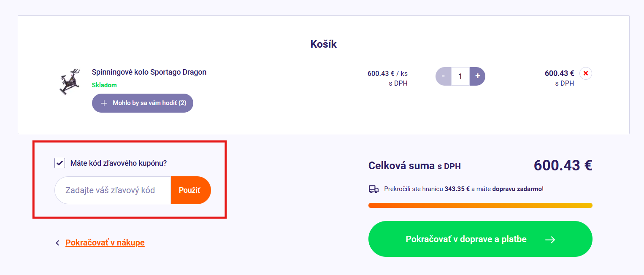The width and height of the screenshot is (644, 275).
Task: Follow the "Pokračovať v nákupe" link
Action: point(105,243)
